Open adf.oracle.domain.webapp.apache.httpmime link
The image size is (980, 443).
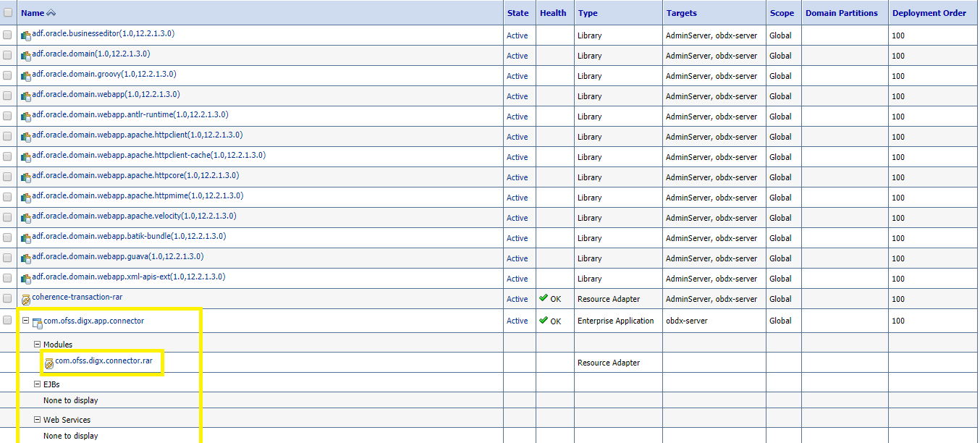[138, 196]
